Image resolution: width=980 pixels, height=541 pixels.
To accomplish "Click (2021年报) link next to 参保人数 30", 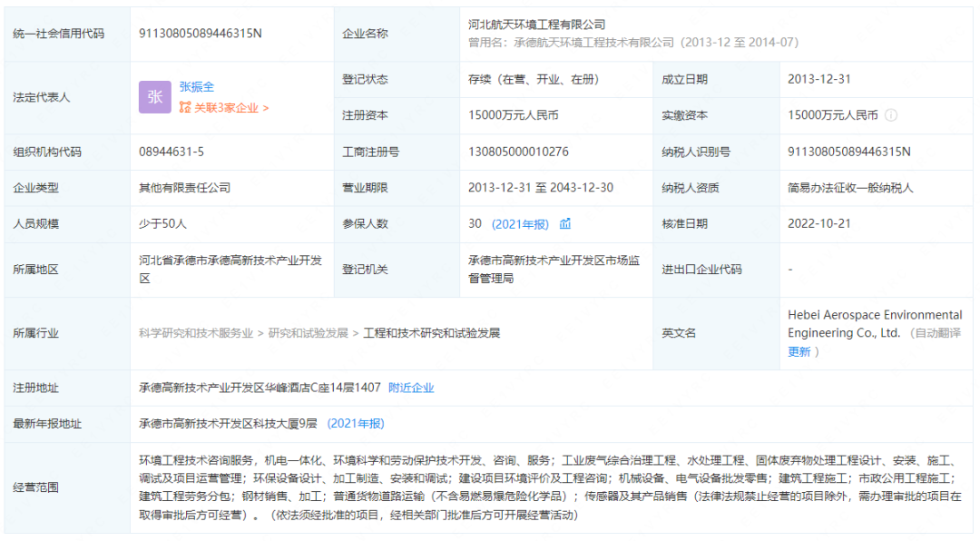I will [x=520, y=224].
